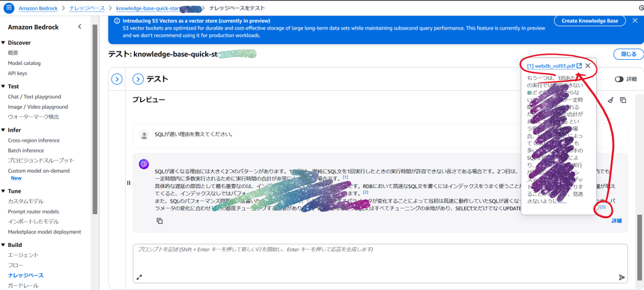This screenshot has width=644, height=290.
Task: Open Batch inference
Action: point(26,151)
